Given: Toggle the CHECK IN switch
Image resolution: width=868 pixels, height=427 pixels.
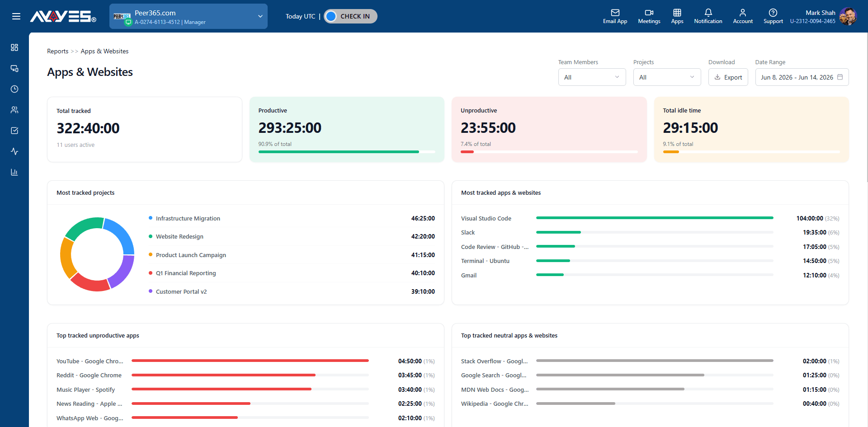Looking at the screenshot, I should [x=351, y=16].
